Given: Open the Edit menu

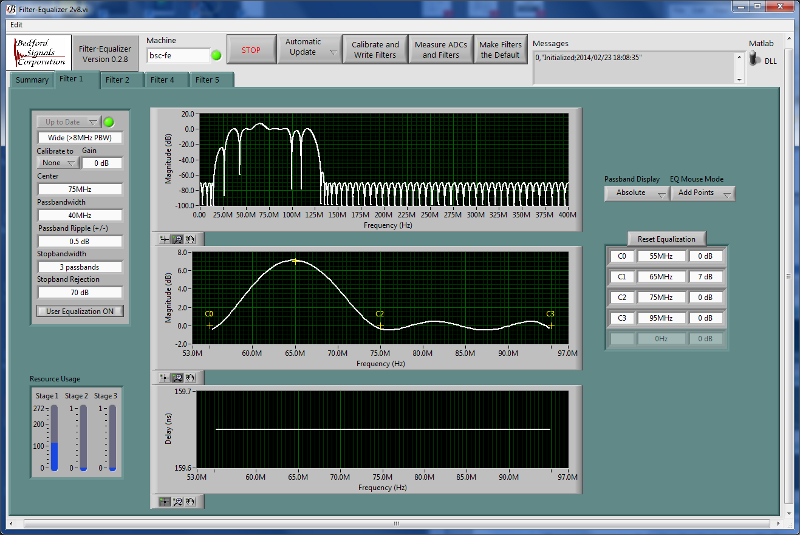Looking at the screenshot, I should 16,24.
